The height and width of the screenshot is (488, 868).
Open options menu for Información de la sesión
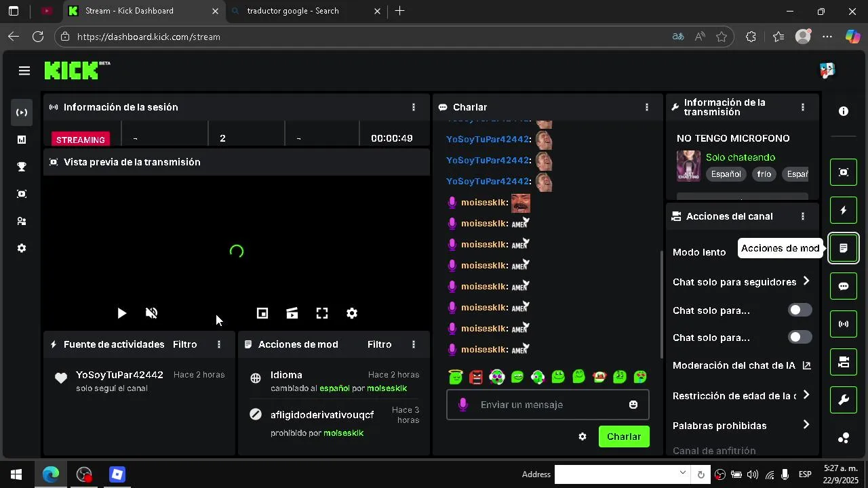(x=414, y=107)
